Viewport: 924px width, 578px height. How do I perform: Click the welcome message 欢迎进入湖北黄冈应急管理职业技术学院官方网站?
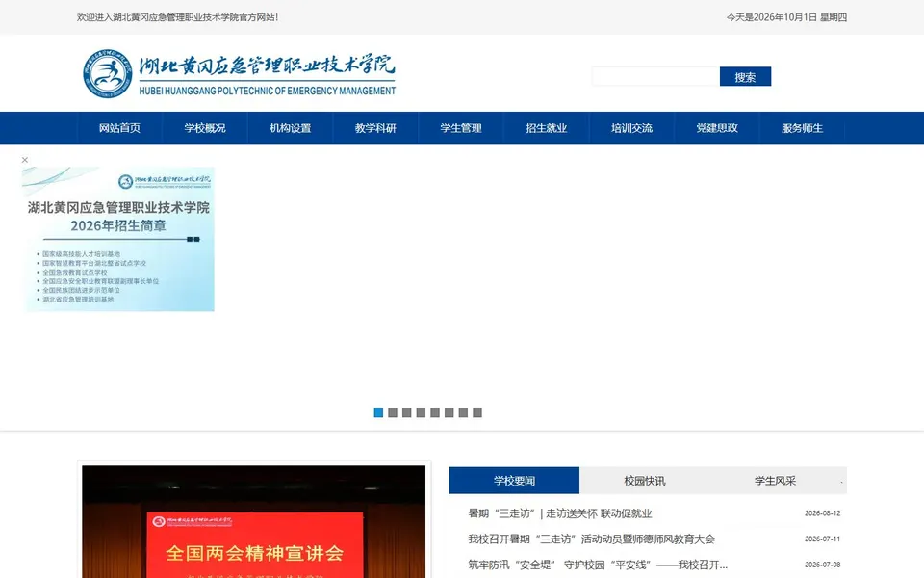[177, 17]
